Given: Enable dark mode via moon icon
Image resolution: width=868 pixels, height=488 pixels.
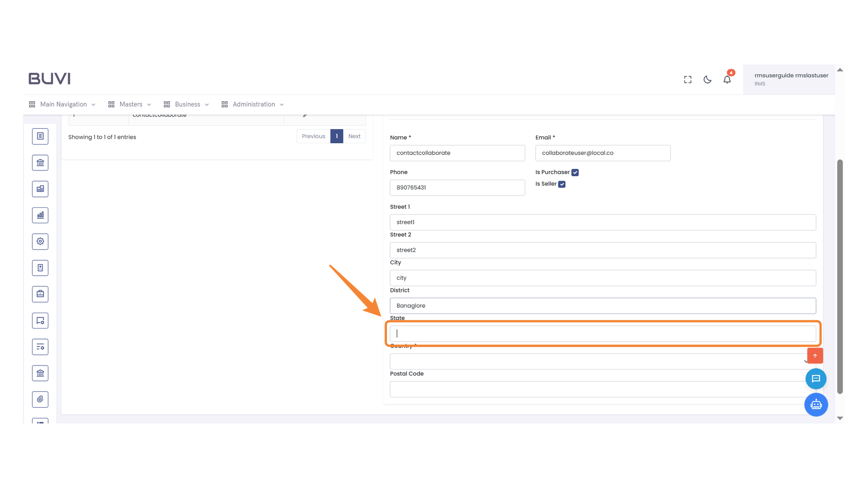Looking at the screenshot, I should (x=707, y=79).
